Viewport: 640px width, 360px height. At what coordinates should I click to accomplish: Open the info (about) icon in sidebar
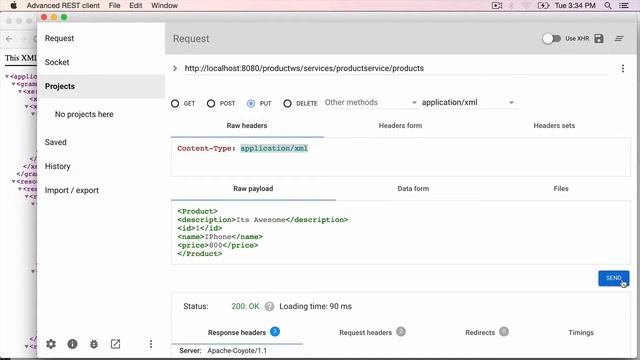72,344
